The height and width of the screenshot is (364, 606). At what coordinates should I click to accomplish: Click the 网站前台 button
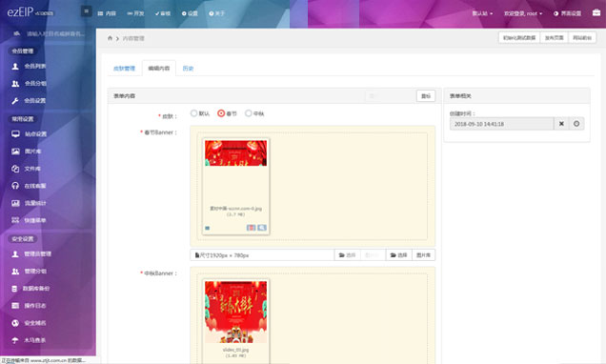(582, 37)
